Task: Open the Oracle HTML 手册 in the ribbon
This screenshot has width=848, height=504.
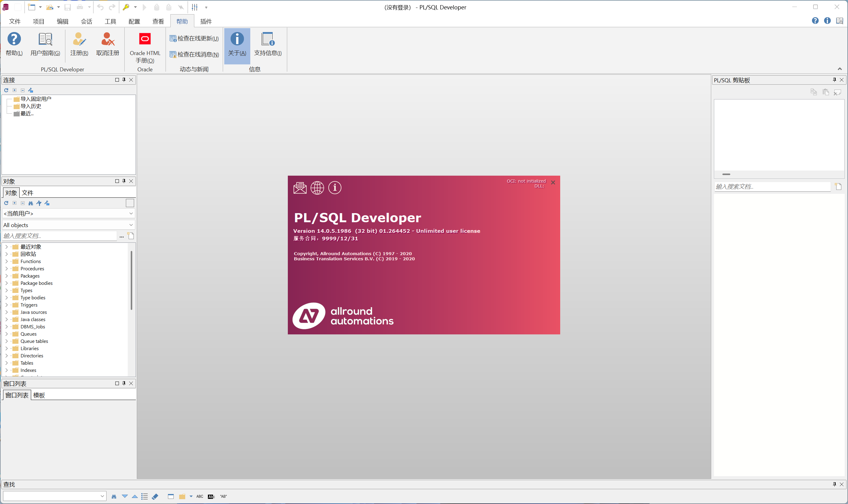Action: (145, 47)
